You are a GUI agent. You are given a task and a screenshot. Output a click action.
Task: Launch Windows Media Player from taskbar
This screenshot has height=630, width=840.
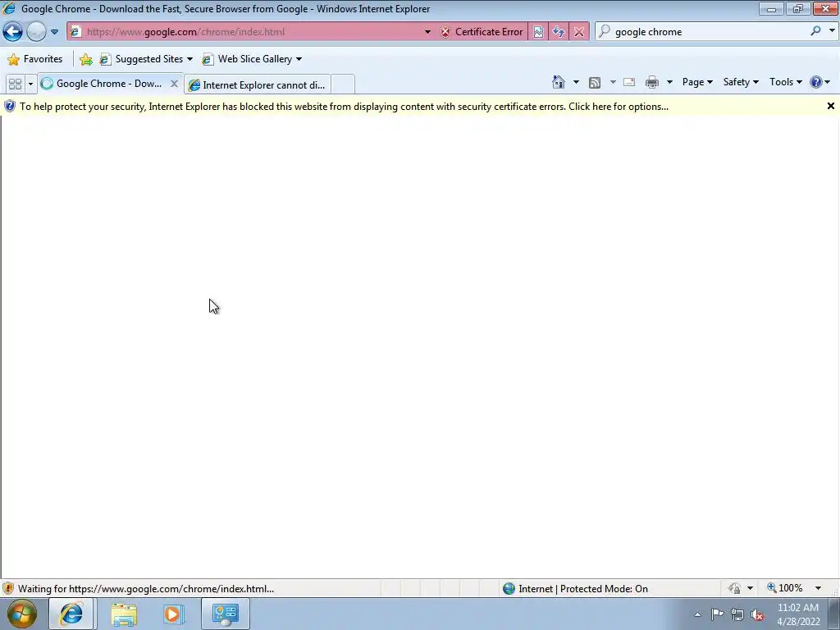(x=173, y=614)
